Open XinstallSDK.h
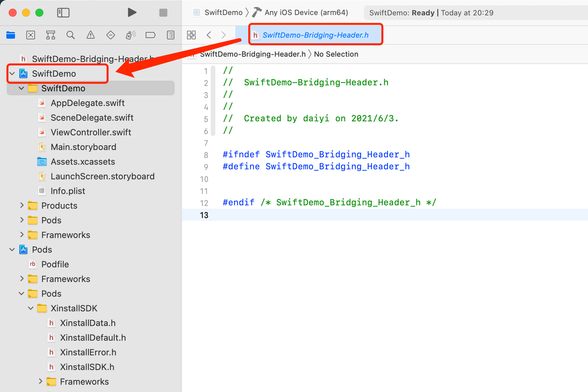This screenshot has height=392, width=588. (87, 367)
